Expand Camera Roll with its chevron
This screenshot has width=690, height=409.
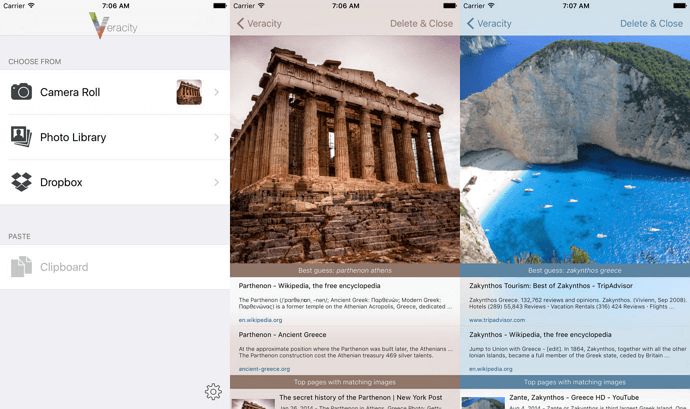tap(216, 92)
